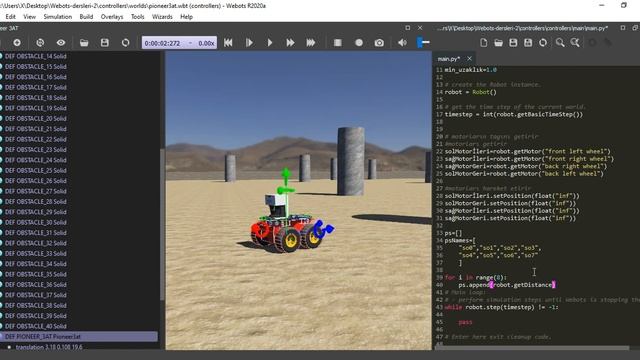Click ps.append(robot.getDistance code line

click(x=507, y=285)
